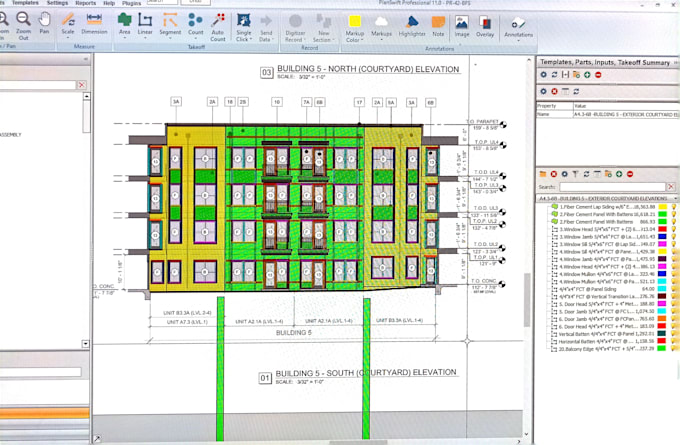Clear the takeoff Search field with its X
The image size is (680, 445).
671,187
